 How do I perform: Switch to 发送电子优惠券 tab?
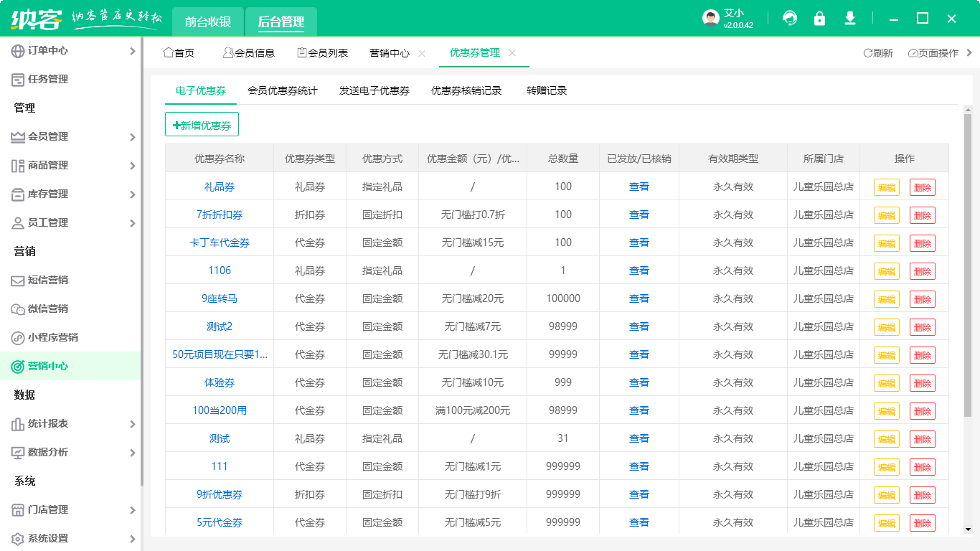[374, 90]
